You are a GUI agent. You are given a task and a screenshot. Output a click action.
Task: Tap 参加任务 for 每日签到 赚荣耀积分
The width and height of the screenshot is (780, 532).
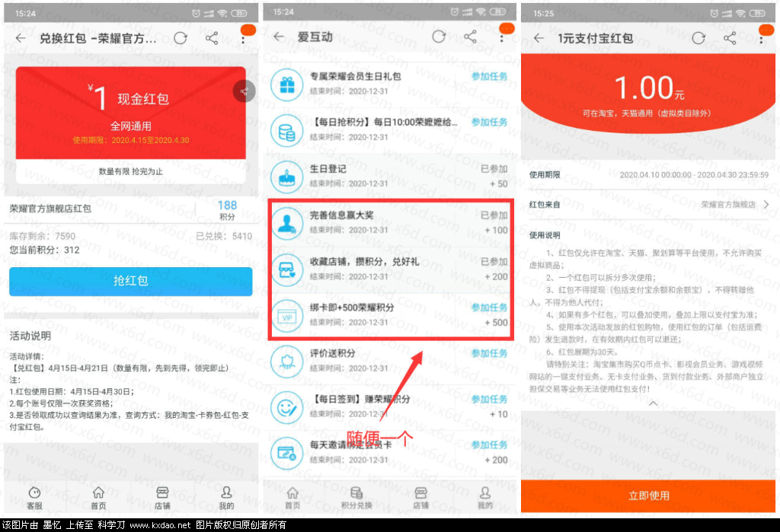(490, 400)
